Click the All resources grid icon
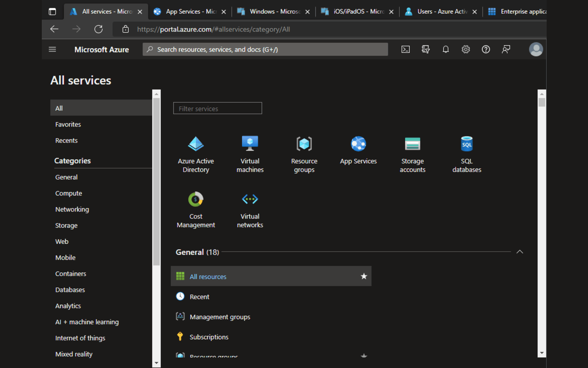The height and width of the screenshot is (368, 588). pyautogui.click(x=180, y=276)
